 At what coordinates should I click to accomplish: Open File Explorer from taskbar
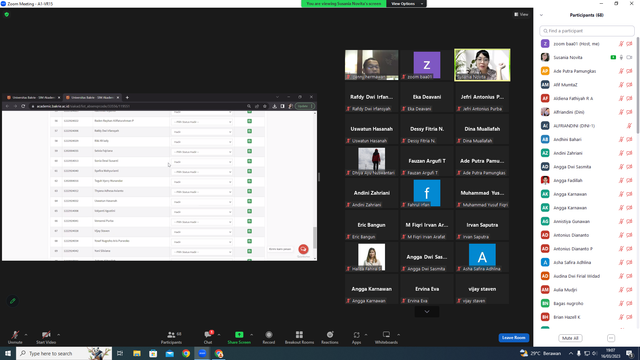point(137,353)
